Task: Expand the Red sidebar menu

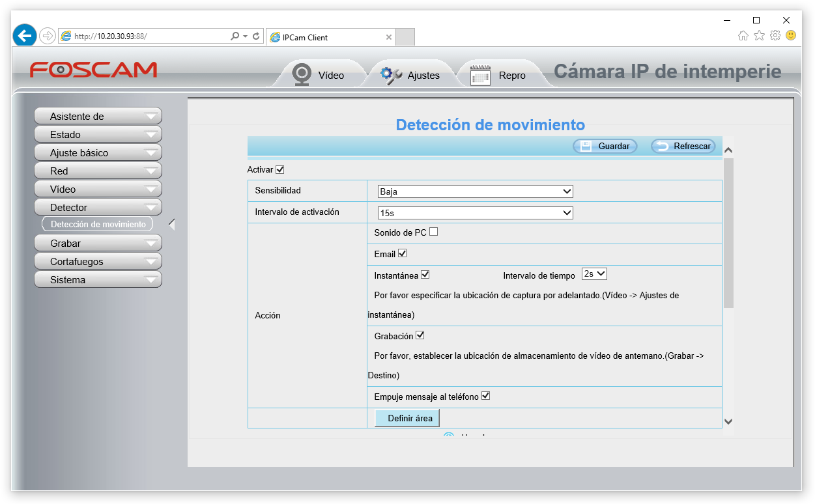Action: point(98,171)
